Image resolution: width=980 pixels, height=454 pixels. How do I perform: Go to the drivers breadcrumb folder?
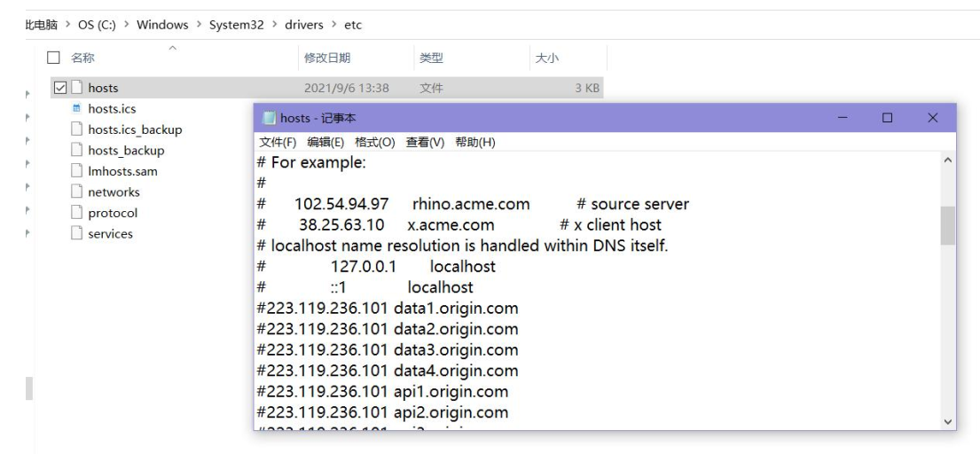[x=303, y=25]
